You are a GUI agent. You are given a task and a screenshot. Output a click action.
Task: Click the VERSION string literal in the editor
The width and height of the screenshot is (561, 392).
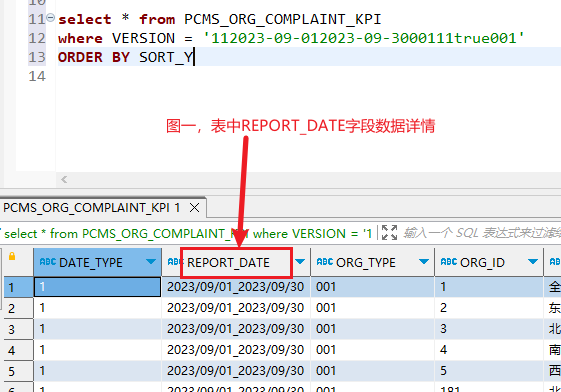363,38
